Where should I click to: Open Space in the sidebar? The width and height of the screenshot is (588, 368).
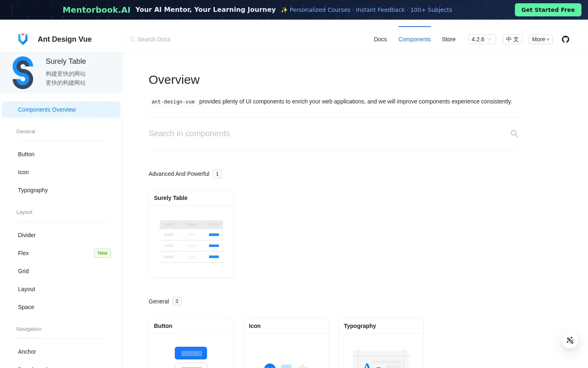coord(61,307)
